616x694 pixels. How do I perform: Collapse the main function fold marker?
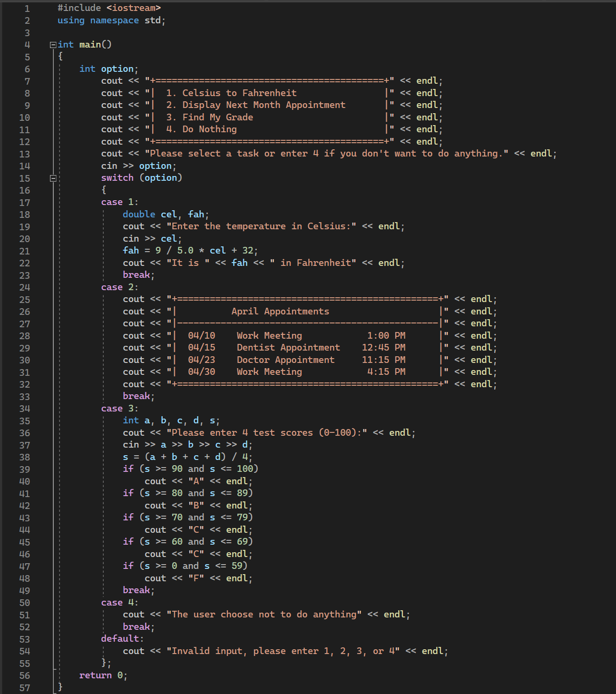[53, 45]
